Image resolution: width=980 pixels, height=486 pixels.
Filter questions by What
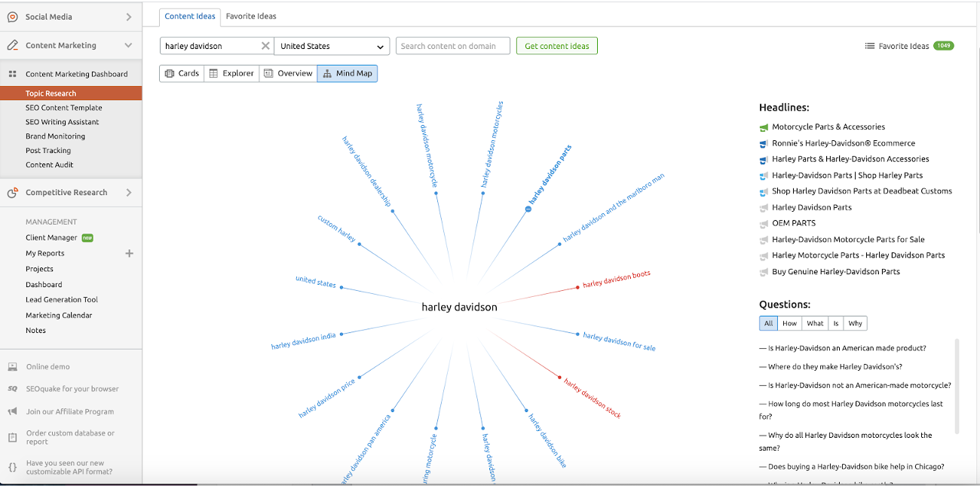tap(815, 323)
